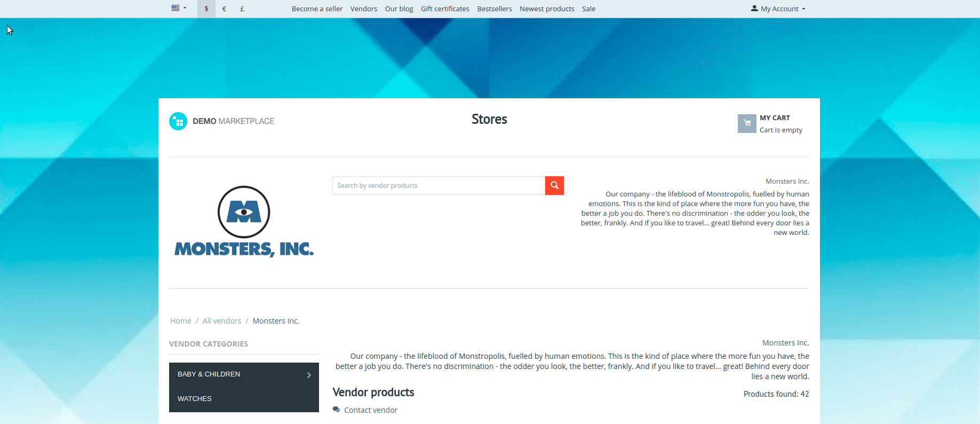Image resolution: width=980 pixels, height=424 pixels.
Task: Open Baby & Children category
Action: click(244, 374)
